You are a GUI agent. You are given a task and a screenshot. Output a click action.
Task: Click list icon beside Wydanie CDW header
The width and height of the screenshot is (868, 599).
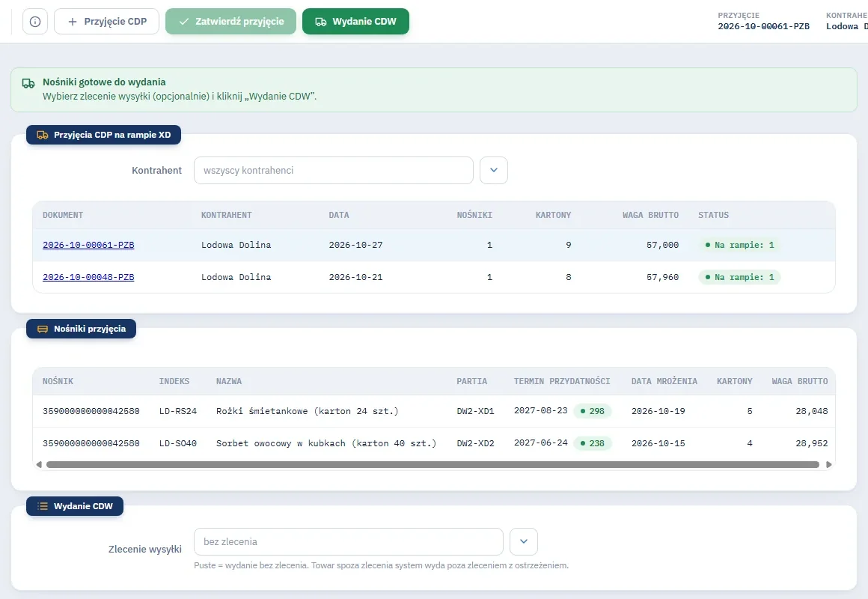click(43, 506)
